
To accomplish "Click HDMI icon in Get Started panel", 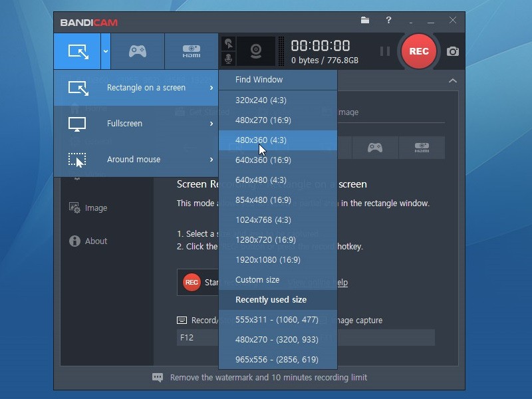I will tap(422, 148).
